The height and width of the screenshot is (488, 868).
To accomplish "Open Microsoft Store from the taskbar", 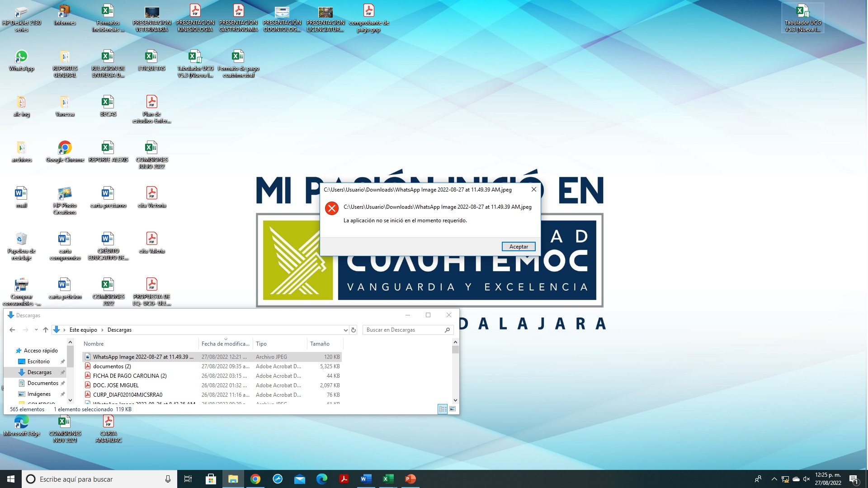I will pyautogui.click(x=211, y=479).
